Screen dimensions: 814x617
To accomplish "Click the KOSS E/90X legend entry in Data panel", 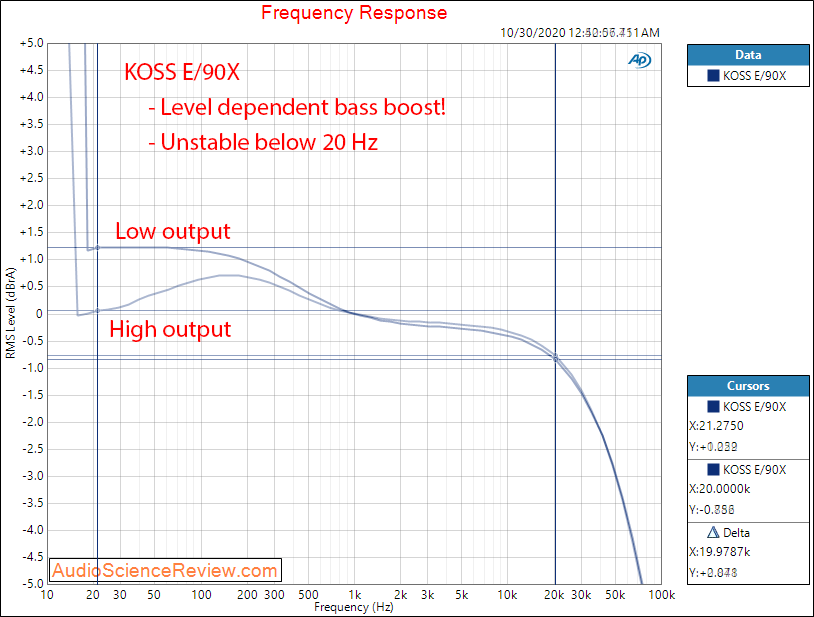I will 748,76.
